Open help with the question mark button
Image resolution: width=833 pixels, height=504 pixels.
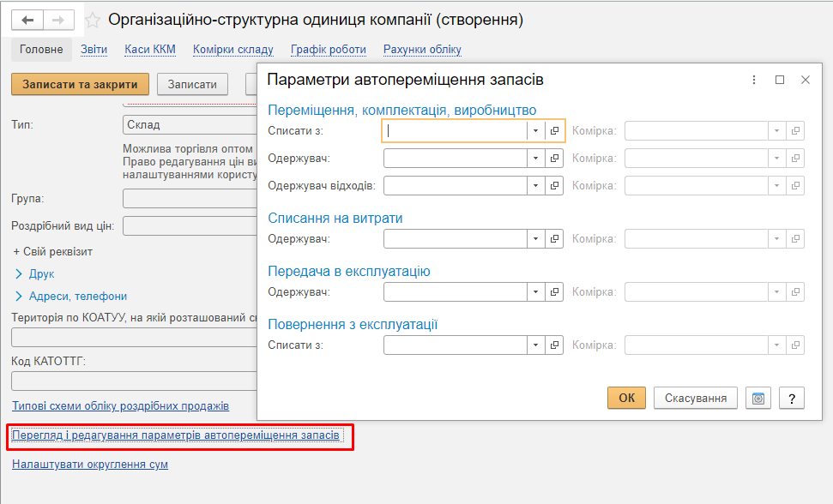tap(792, 398)
